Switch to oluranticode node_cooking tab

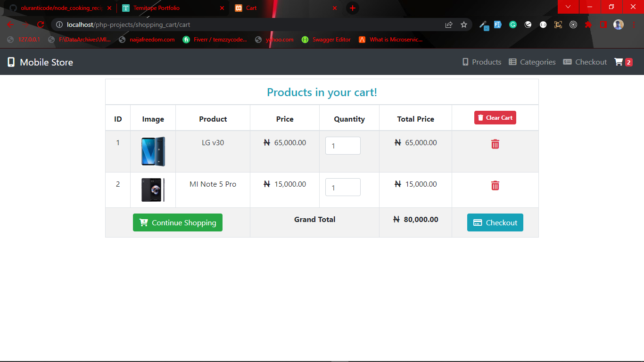click(59, 8)
